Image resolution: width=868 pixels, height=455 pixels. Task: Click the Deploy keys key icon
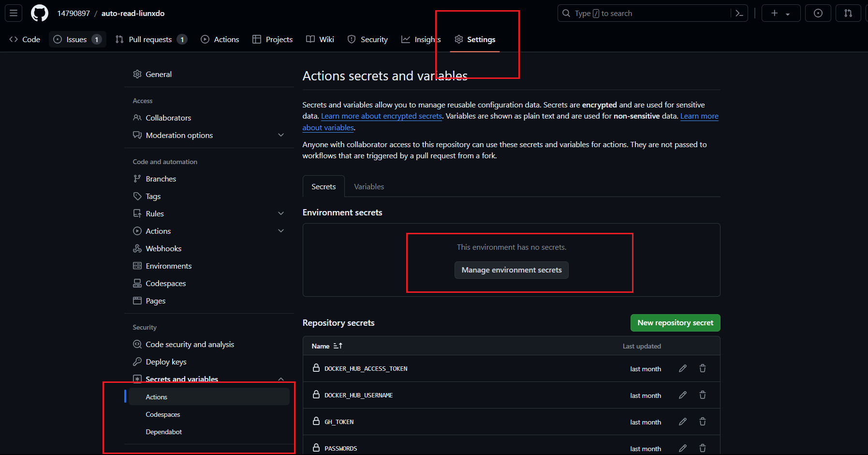(137, 362)
